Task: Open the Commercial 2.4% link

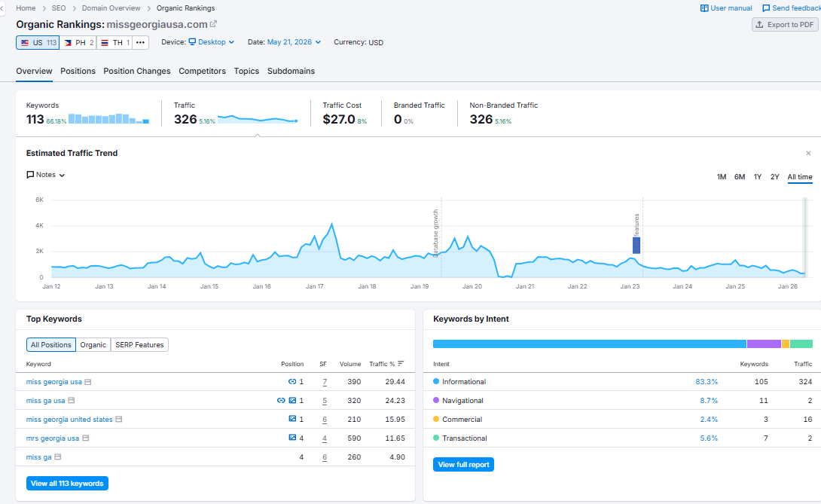Action: [709, 420]
